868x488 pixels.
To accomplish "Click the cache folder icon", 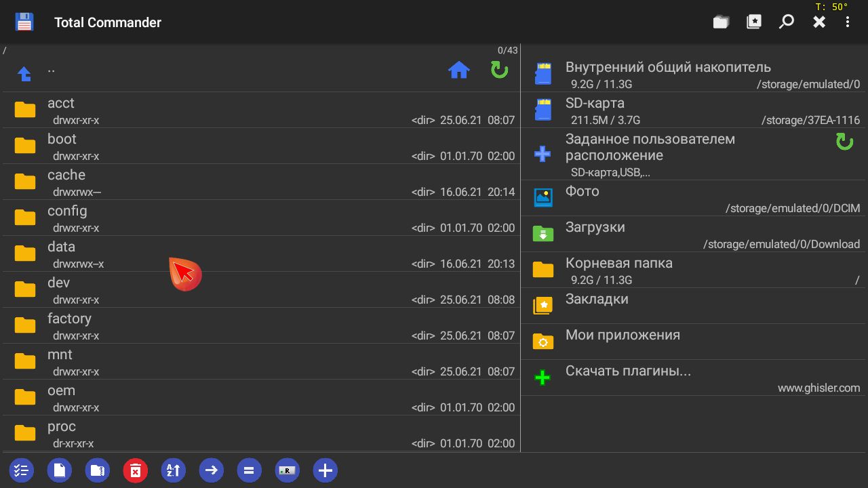I will point(25,182).
